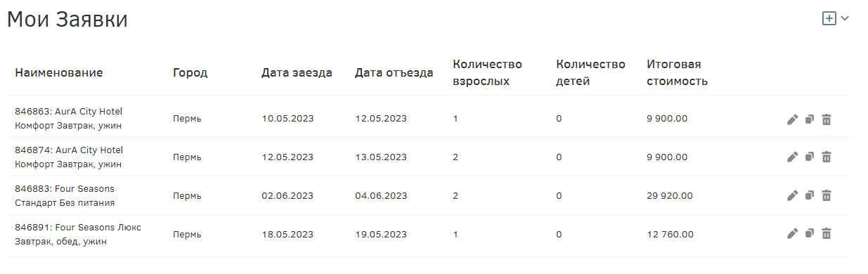Copy booking 846863 AurA City Hotel
This screenshot has width=868, height=274.
pyautogui.click(x=809, y=119)
